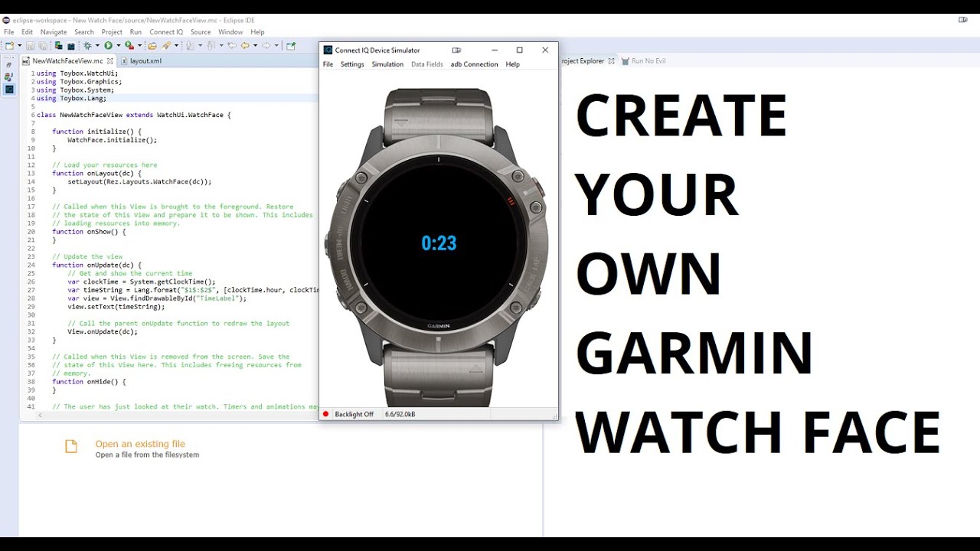Expand the Next Annotation dropdown arrow
Viewport: 980px width, 551px height.
(200, 45)
